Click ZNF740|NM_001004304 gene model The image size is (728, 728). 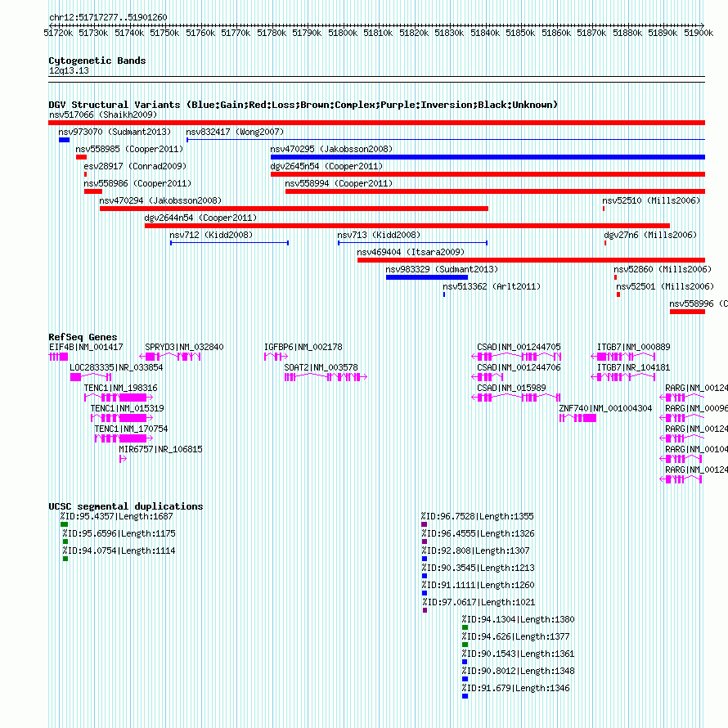click(x=577, y=418)
